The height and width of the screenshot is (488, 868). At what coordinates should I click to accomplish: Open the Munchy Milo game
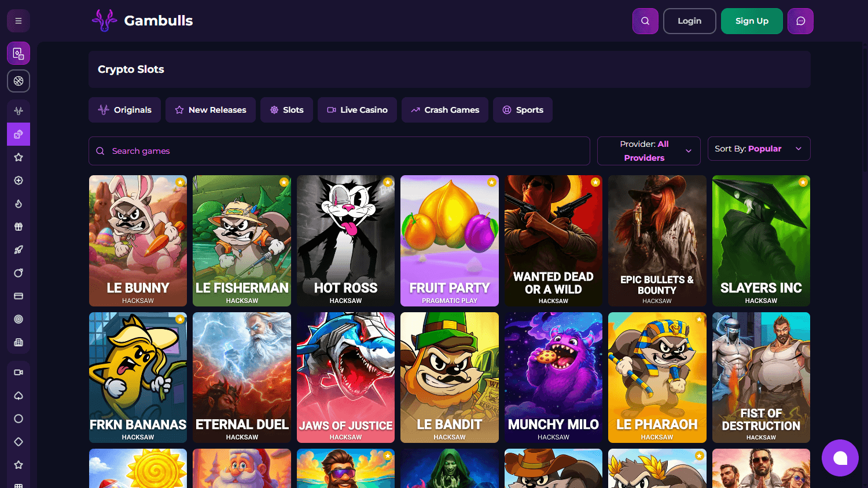553,378
